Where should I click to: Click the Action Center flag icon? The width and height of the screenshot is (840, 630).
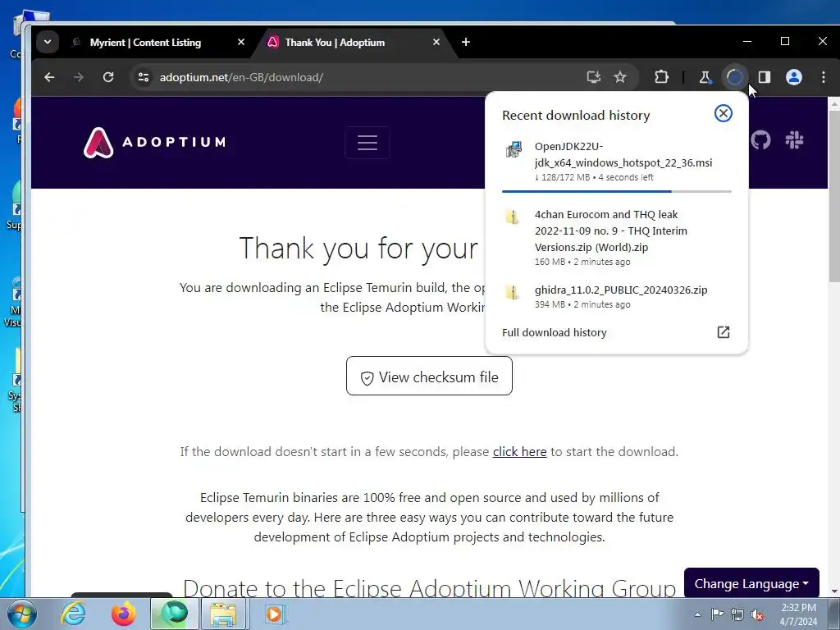(x=717, y=614)
